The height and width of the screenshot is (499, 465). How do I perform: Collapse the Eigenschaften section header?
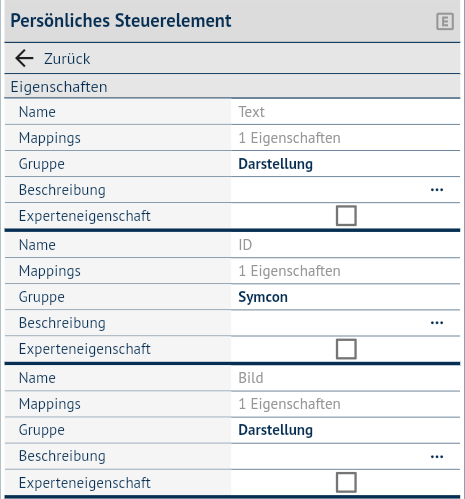232,87
